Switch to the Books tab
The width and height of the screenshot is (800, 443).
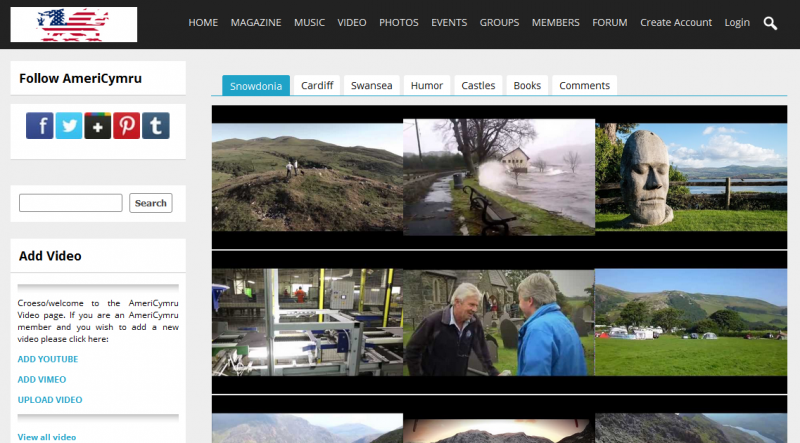(527, 85)
